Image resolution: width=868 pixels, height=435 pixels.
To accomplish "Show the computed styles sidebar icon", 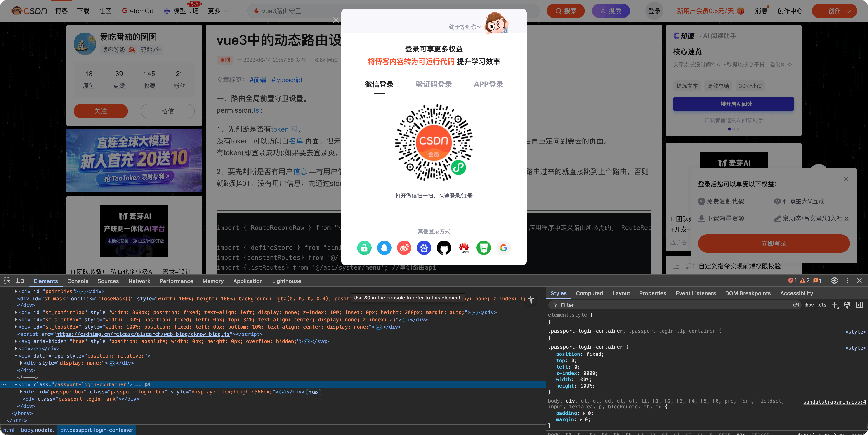I will (x=860, y=305).
